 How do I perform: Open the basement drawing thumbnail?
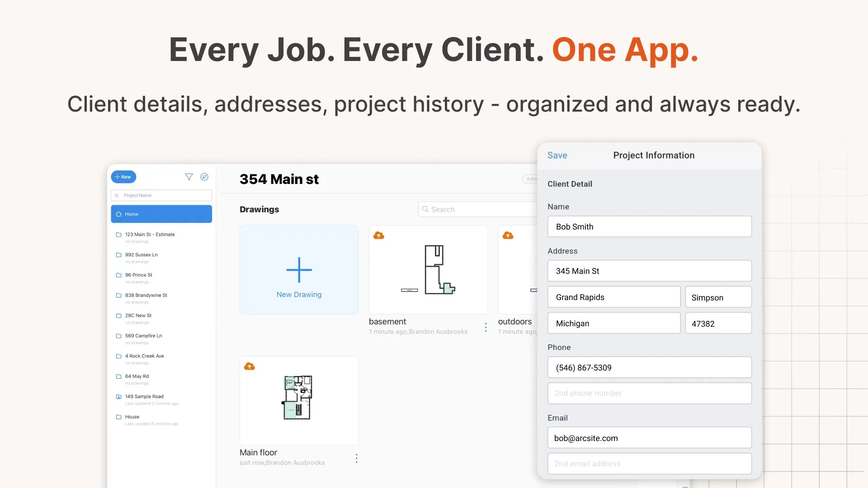(428, 270)
